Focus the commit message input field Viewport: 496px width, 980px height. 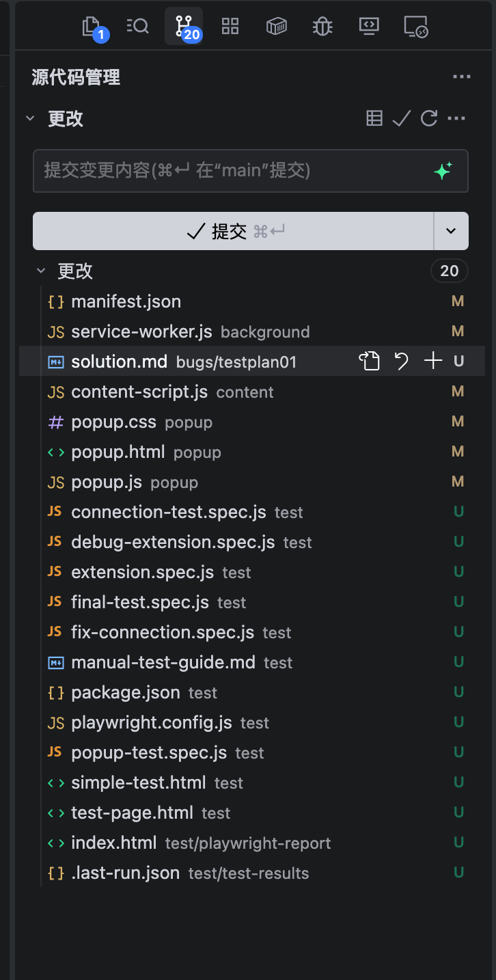232,171
